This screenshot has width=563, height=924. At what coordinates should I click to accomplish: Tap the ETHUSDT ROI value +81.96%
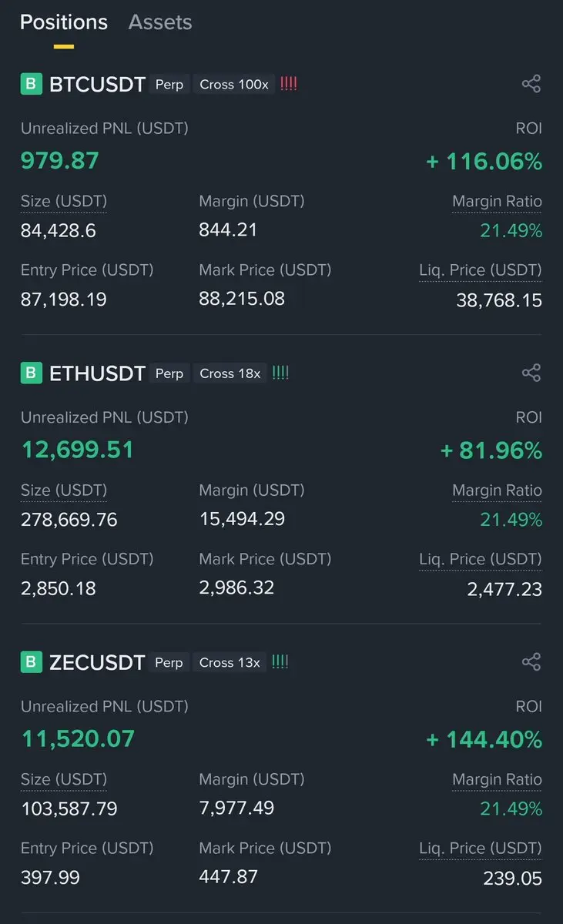click(491, 450)
